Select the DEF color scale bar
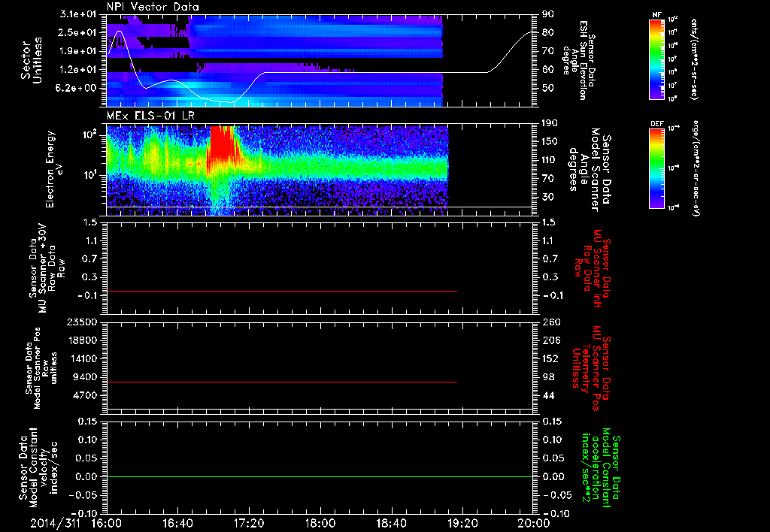This screenshot has height=532, width=770. [657, 168]
